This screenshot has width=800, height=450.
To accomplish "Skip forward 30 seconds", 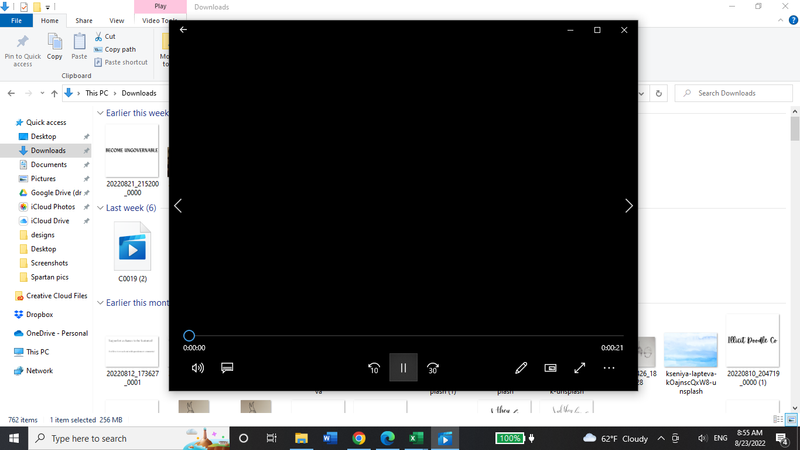I will (x=433, y=368).
